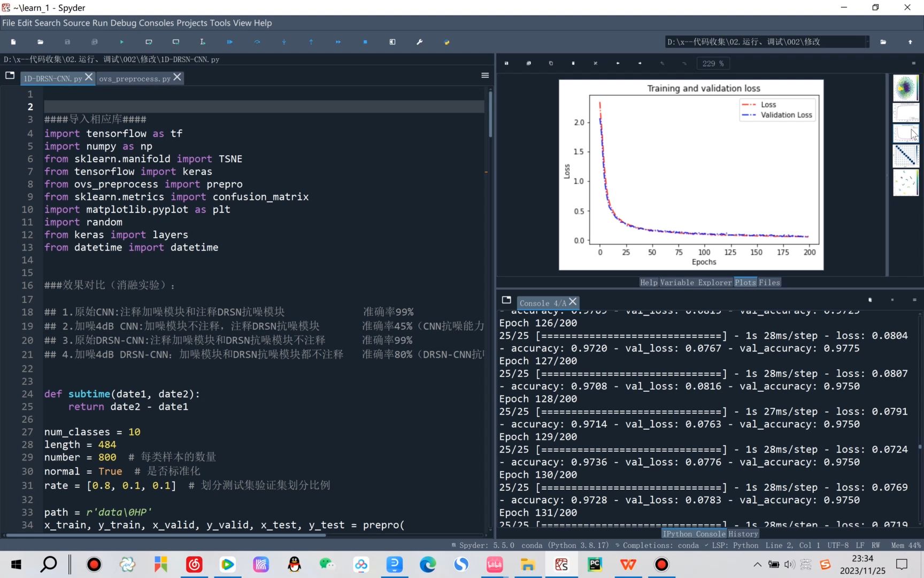Open IPython console options menu
Screen dimensions: 924x578
[914, 300]
